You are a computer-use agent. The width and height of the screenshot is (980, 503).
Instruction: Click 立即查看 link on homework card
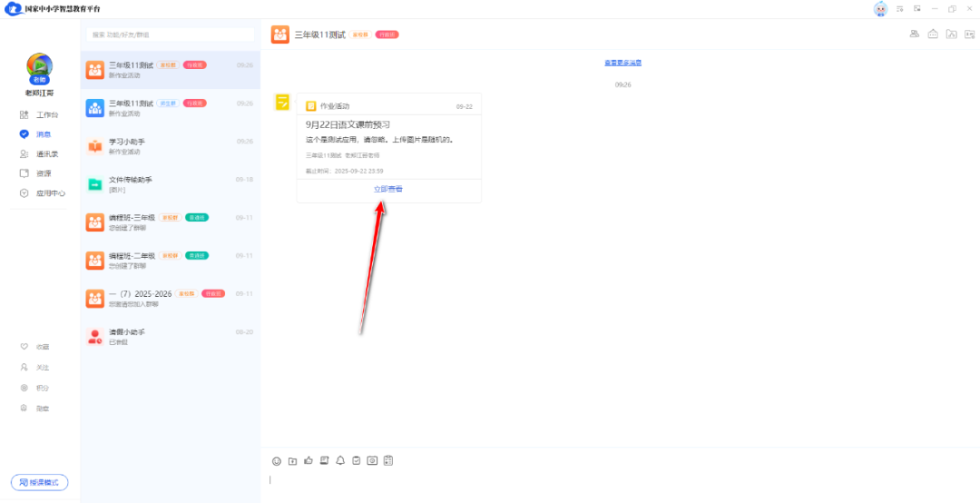pos(388,189)
